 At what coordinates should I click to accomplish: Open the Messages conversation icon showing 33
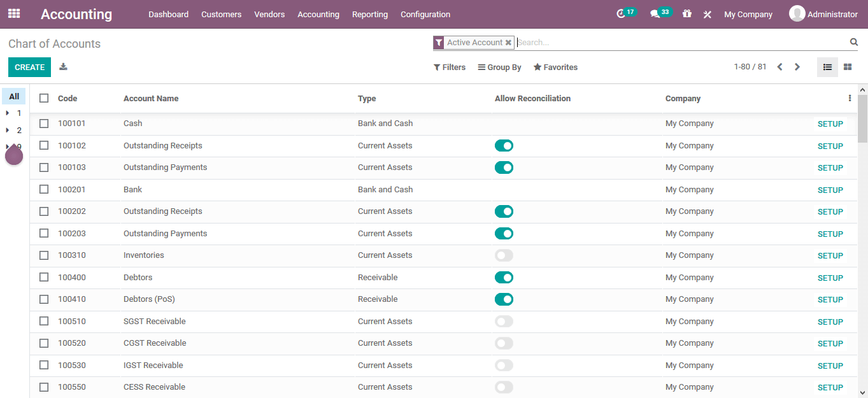coord(657,13)
